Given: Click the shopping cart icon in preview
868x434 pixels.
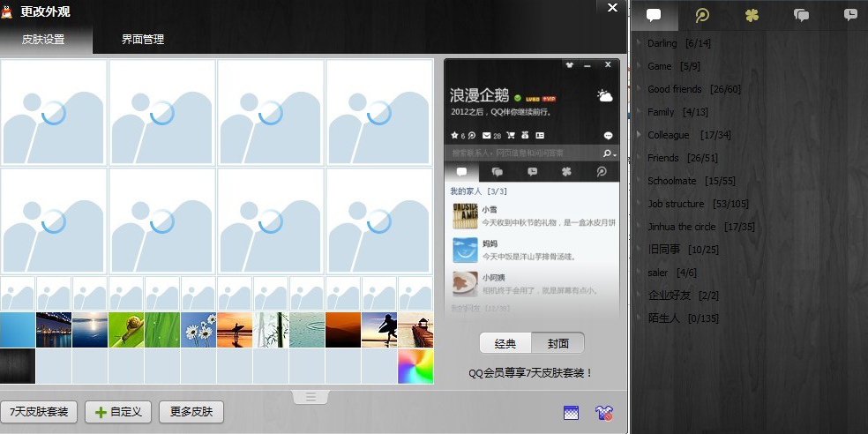Looking at the screenshot, I should 511,136.
